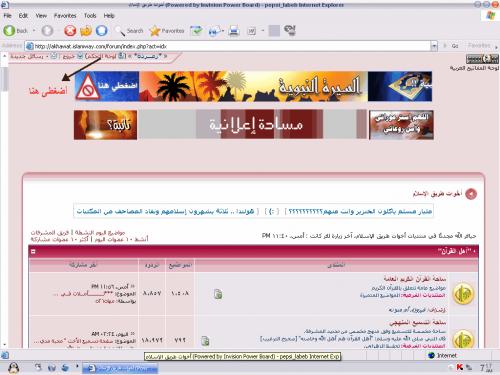Open the Search toolbar button

tap(129, 31)
